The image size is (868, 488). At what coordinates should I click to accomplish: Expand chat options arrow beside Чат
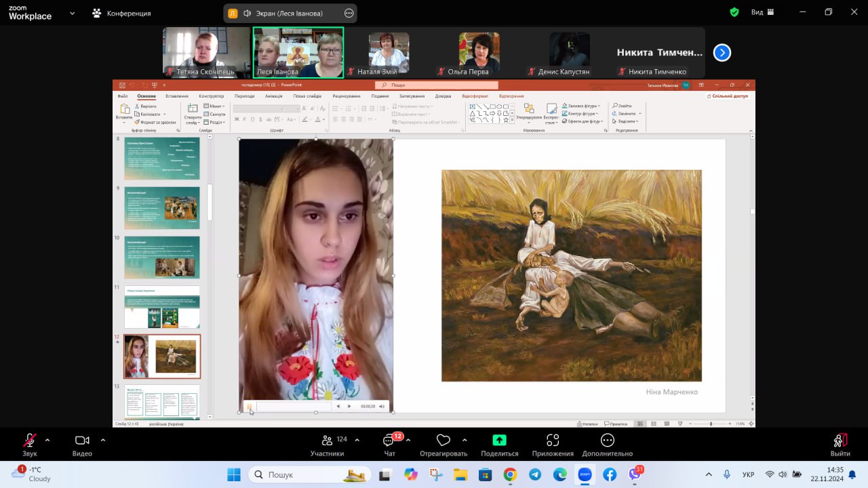click(408, 439)
